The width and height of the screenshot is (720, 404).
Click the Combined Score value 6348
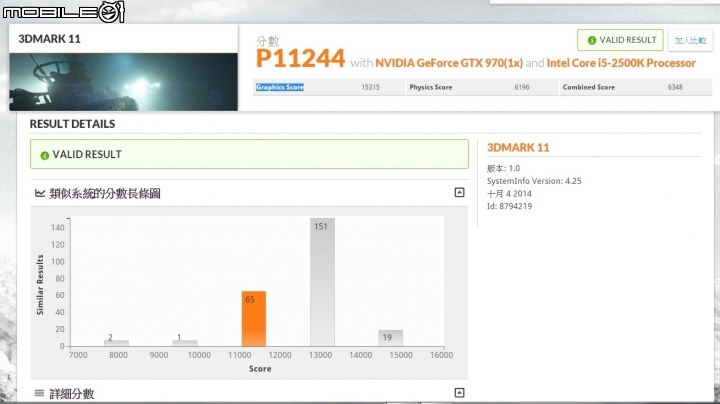(x=675, y=87)
